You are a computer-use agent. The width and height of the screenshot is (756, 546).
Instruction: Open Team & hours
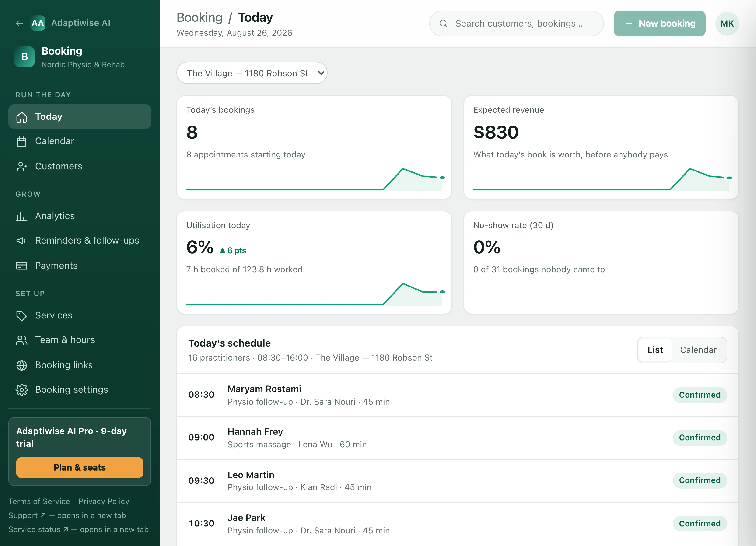[x=80, y=340]
